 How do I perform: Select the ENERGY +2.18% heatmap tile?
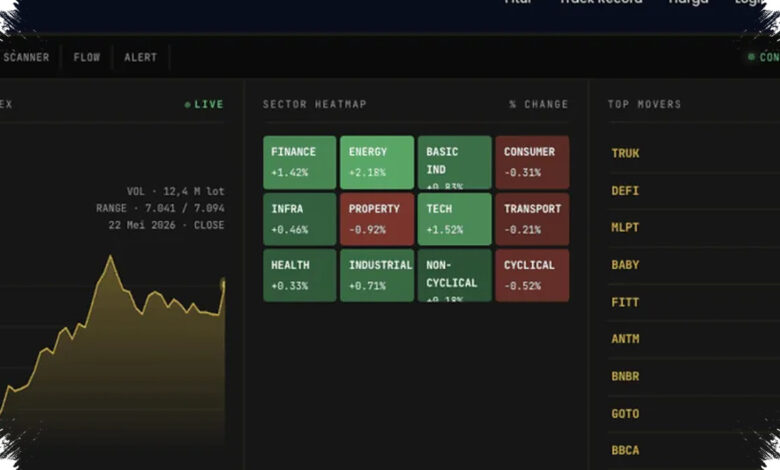point(377,162)
